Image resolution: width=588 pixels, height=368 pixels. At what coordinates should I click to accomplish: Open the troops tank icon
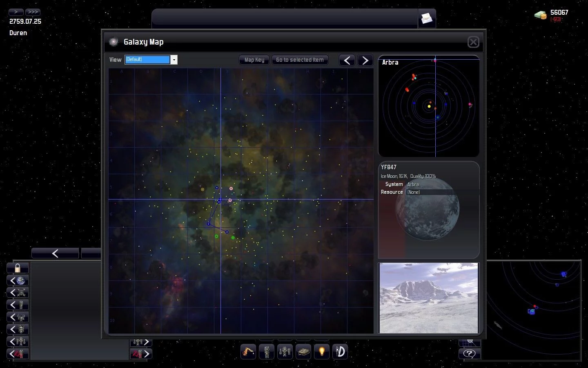pyautogui.click(x=303, y=351)
